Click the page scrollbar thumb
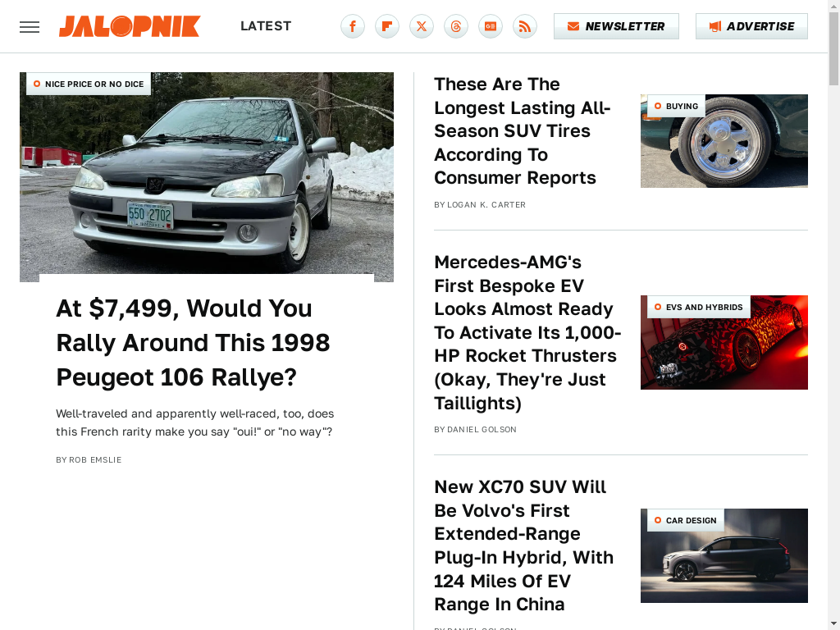Screen dimensions: 840x630 [834, 48]
